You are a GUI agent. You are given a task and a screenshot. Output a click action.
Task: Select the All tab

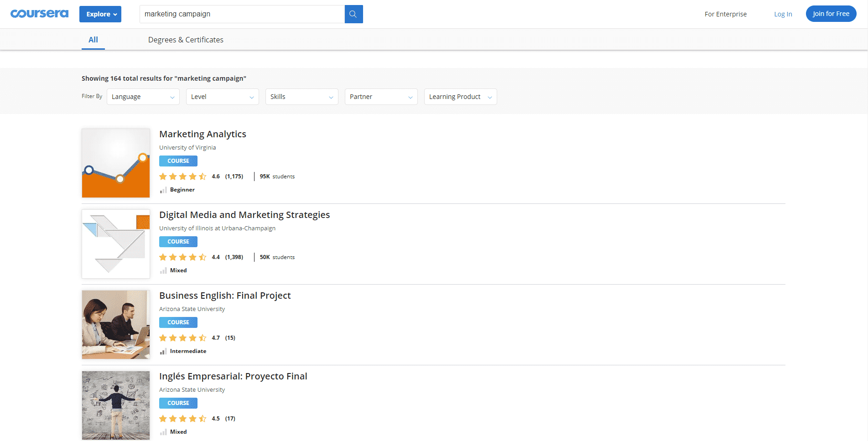[x=93, y=40]
